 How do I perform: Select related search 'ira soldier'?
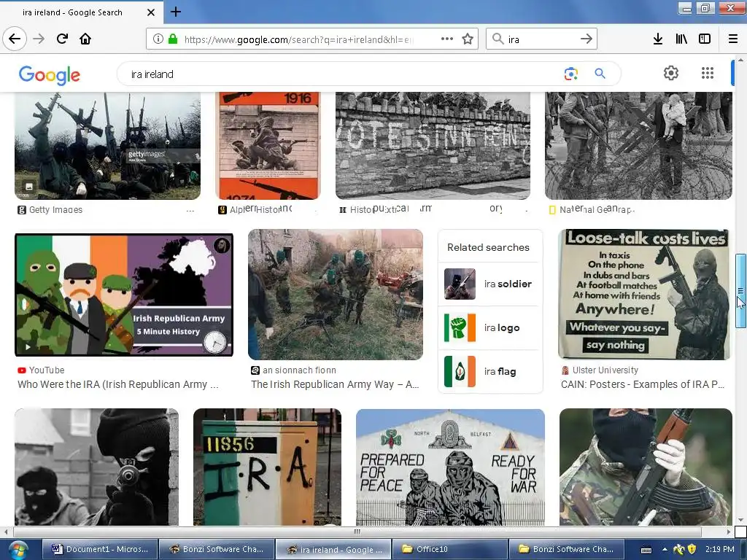coord(490,284)
